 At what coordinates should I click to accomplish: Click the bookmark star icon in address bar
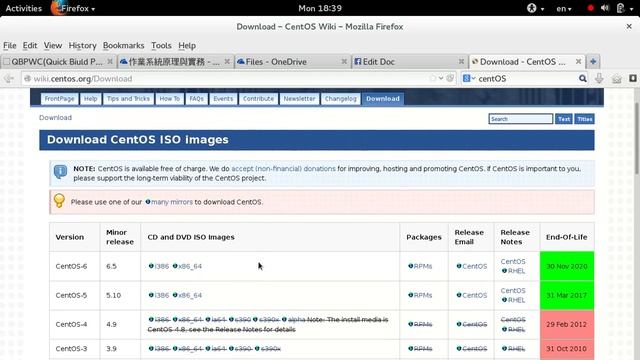[433, 78]
